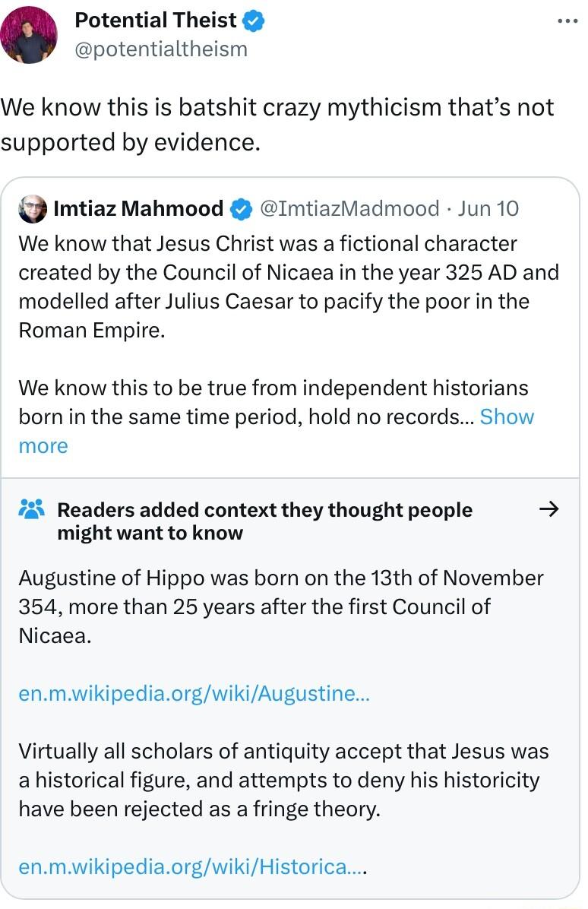View Imtiaz Mahmood's avatar
588x909 pixels.
pos(33,208)
